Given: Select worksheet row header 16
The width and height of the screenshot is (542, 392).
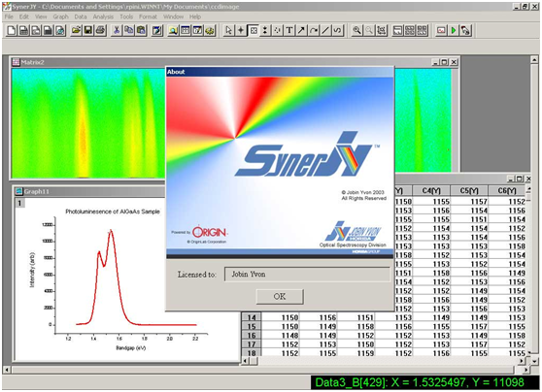Looking at the screenshot, I should pos(252,336).
